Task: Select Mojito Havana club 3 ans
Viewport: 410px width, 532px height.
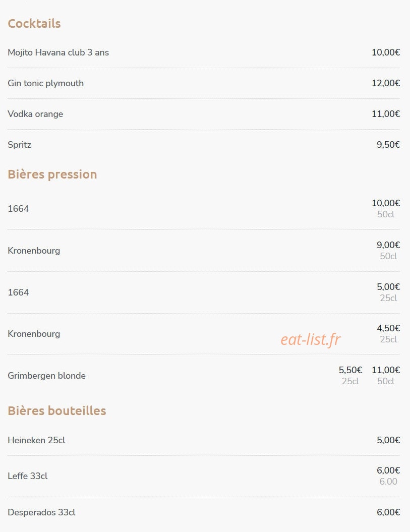Action: pos(58,52)
